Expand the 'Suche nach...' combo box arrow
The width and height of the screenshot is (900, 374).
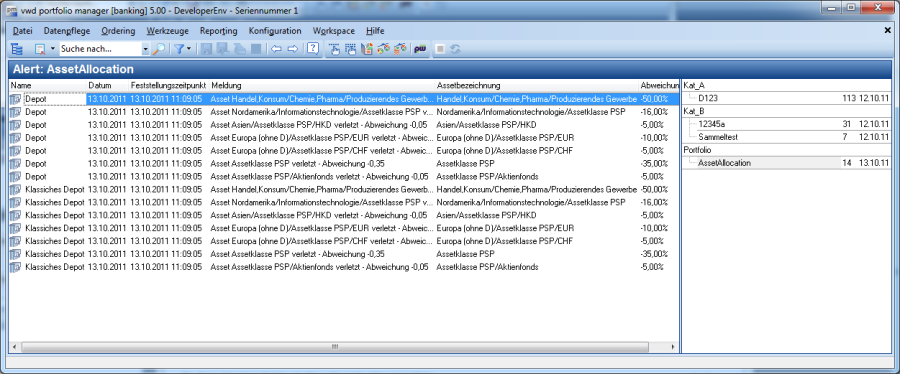[145, 49]
